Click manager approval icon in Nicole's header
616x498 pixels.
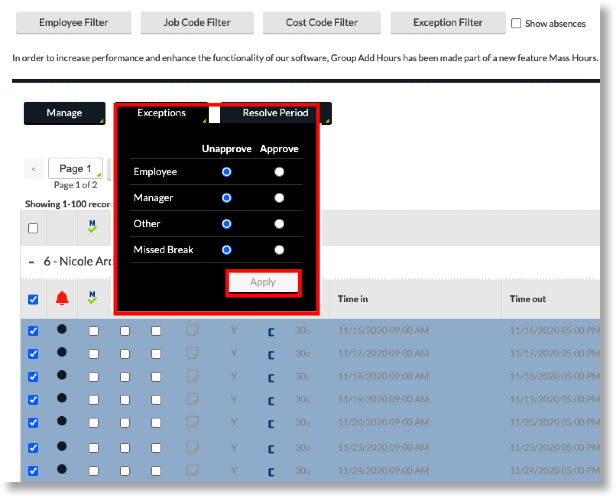click(92, 297)
